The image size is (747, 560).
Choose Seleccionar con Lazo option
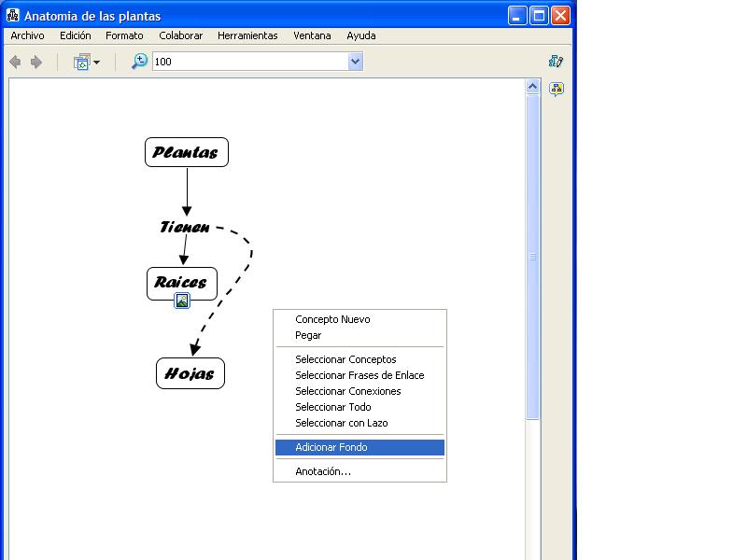(359, 423)
